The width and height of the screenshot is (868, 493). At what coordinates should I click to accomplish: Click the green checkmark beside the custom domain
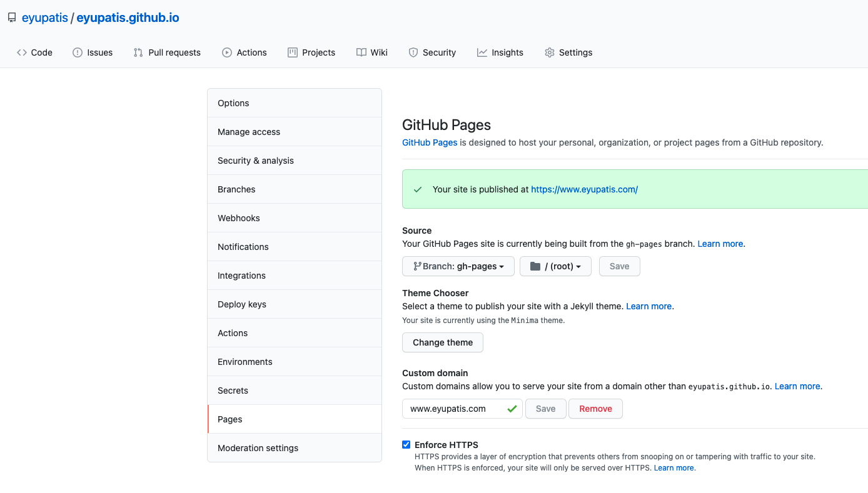click(512, 408)
